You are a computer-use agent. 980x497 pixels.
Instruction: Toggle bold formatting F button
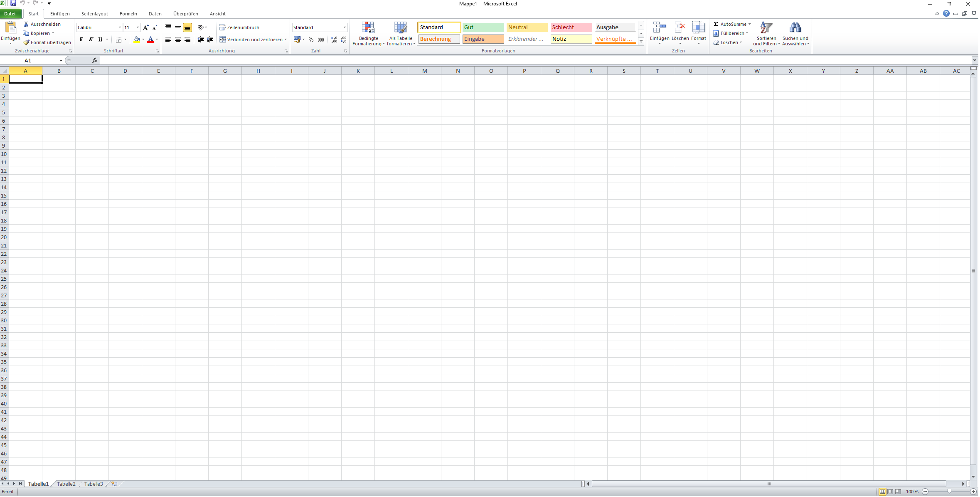click(81, 40)
